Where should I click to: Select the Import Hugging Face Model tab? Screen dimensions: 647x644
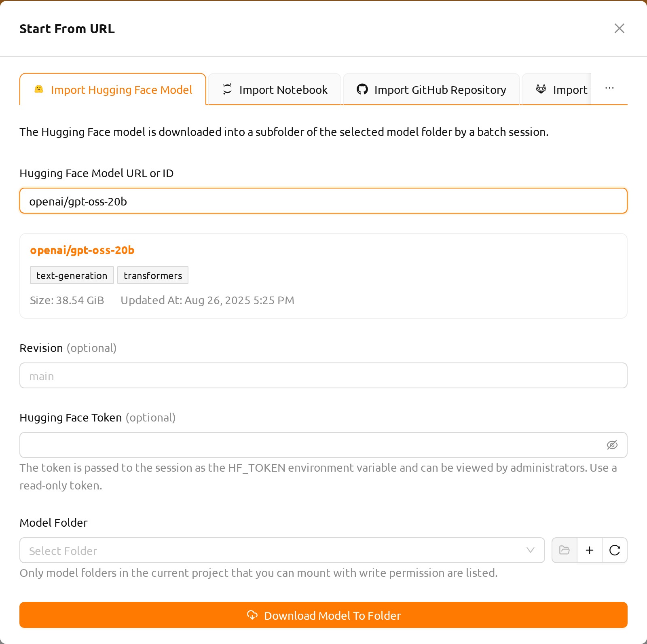(113, 89)
